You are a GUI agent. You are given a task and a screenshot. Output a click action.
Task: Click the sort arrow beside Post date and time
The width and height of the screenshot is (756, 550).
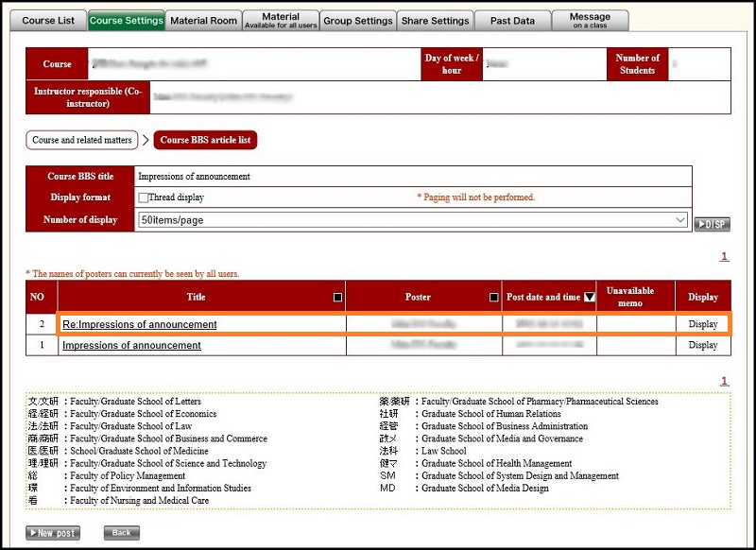[x=589, y=298]
